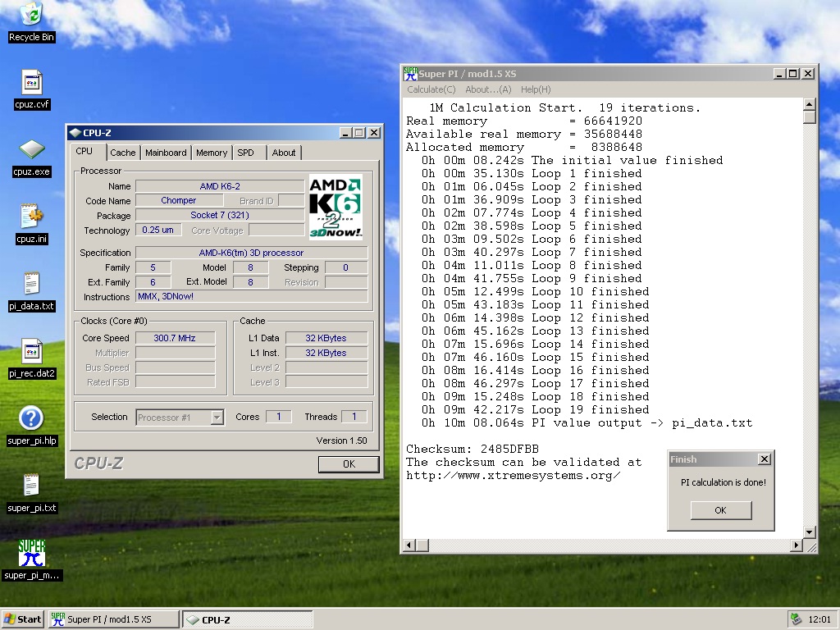This screenshot has width=840, height=630.
Task: Click the Code Name field showing Chomper
Action: (179, 200)
